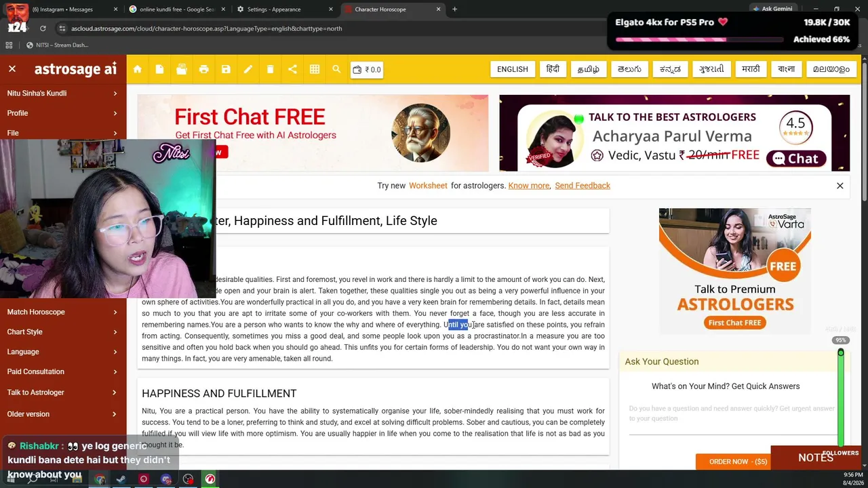Viewport: 868px width, 488px height.
Task: Follow the Know more link
Action: tap(529, 186)
